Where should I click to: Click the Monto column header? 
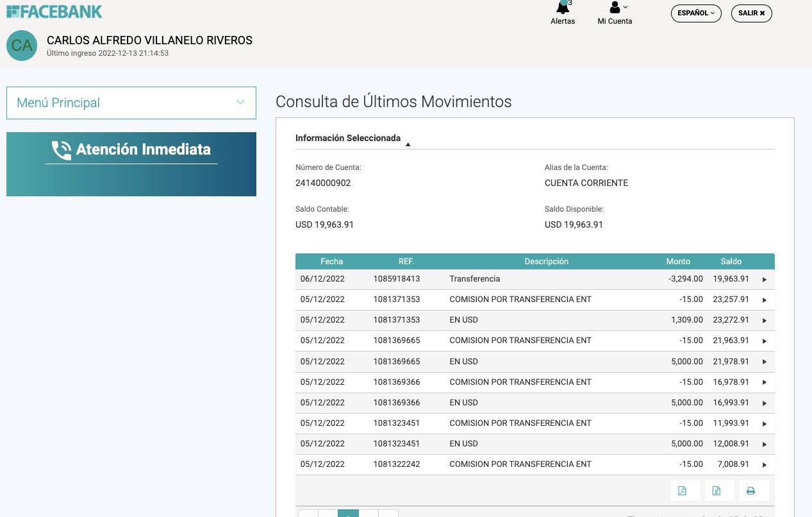(x=677, y=261)
